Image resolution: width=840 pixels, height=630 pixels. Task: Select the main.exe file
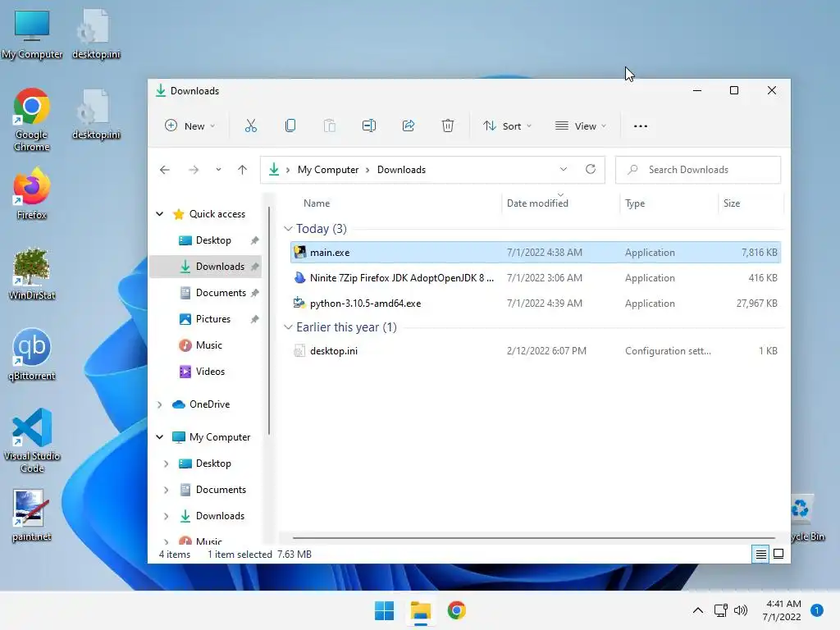click(x=535, y=253)
